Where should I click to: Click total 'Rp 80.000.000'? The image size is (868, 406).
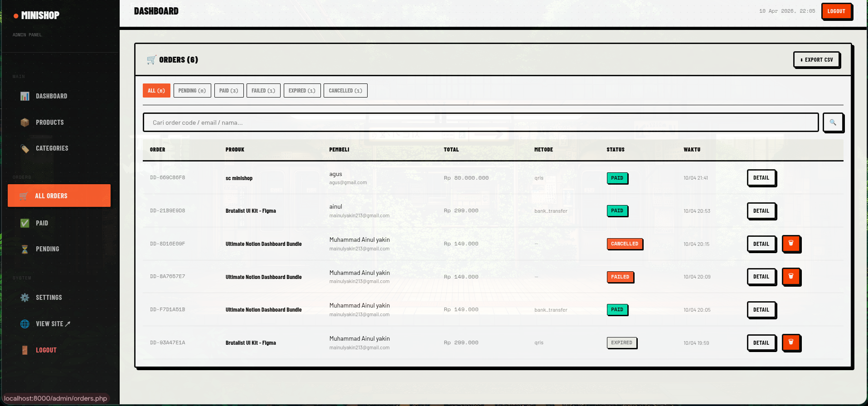coord(466,178)
